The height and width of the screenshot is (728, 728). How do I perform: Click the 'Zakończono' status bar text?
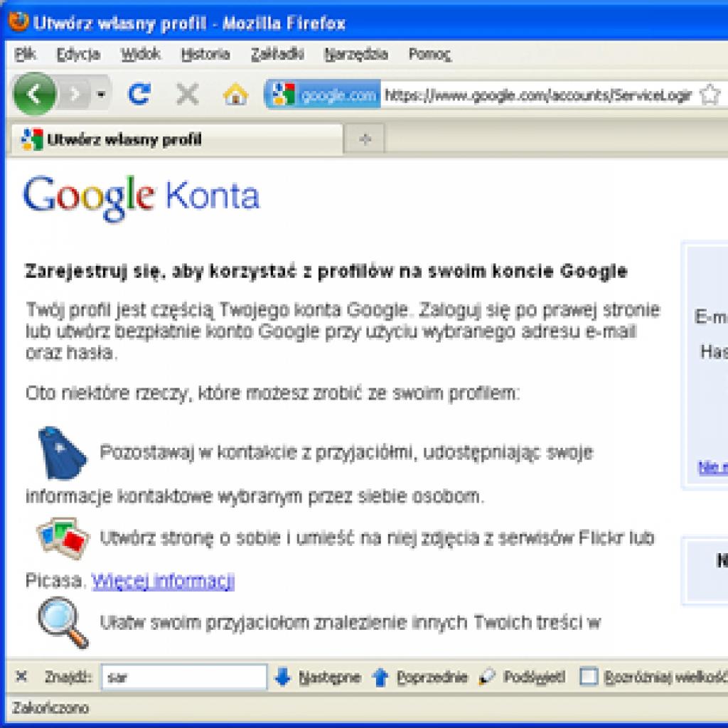[50, 708]
